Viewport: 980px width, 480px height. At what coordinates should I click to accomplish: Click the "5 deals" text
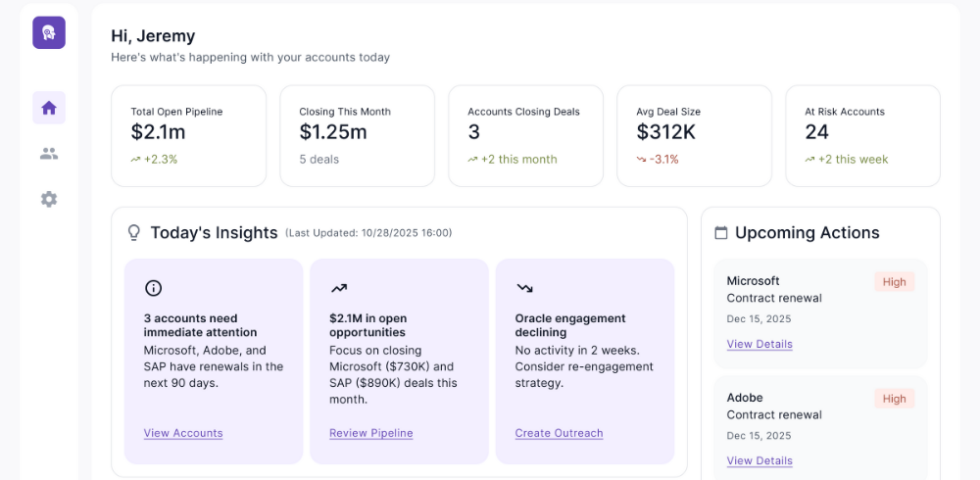coord(319,160)
